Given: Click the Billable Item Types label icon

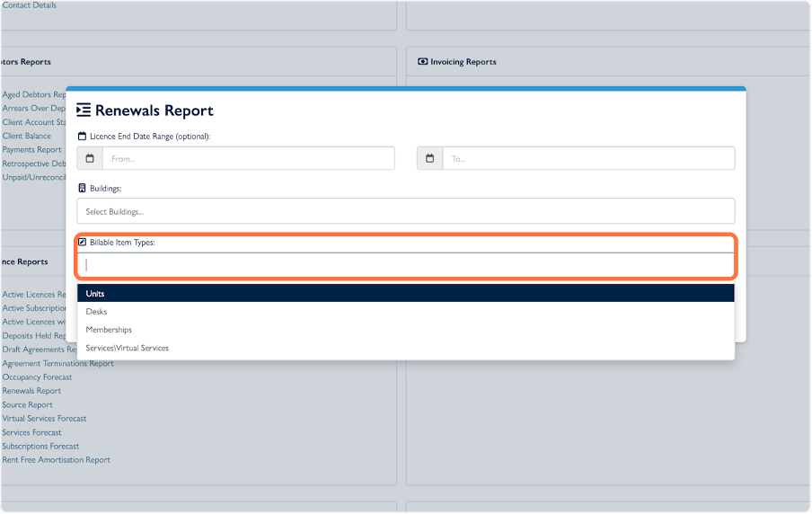Looking at the screenshot, I should point(82,243).
